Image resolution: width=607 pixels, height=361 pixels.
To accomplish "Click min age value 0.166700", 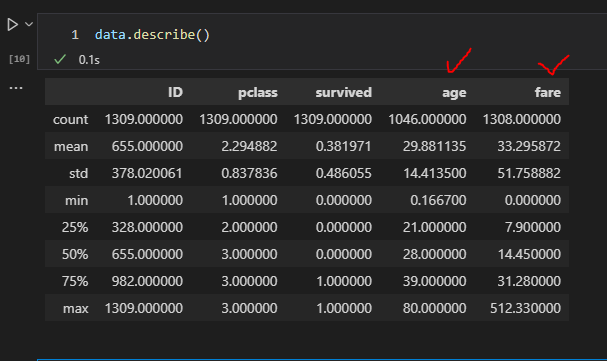I will point(438,200).
